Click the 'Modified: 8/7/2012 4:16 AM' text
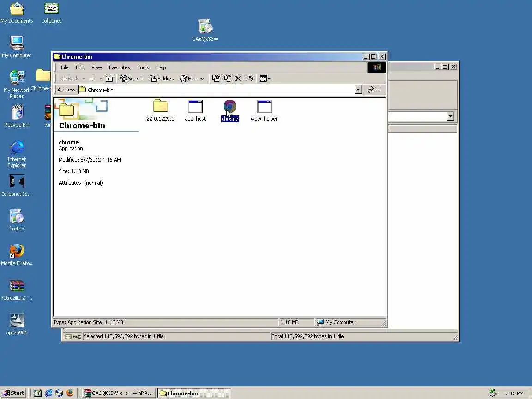 pos(90,160)
